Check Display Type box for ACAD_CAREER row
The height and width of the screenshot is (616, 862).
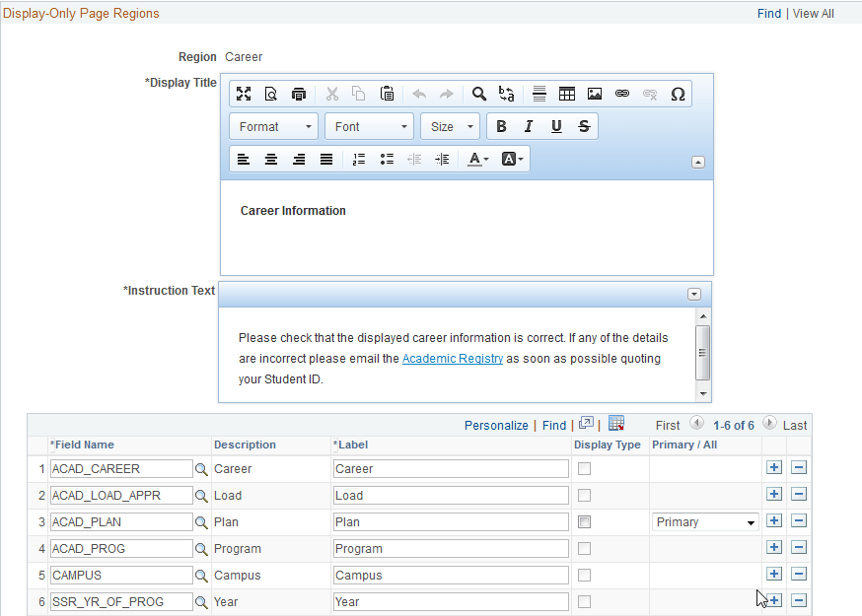[585, 469]
